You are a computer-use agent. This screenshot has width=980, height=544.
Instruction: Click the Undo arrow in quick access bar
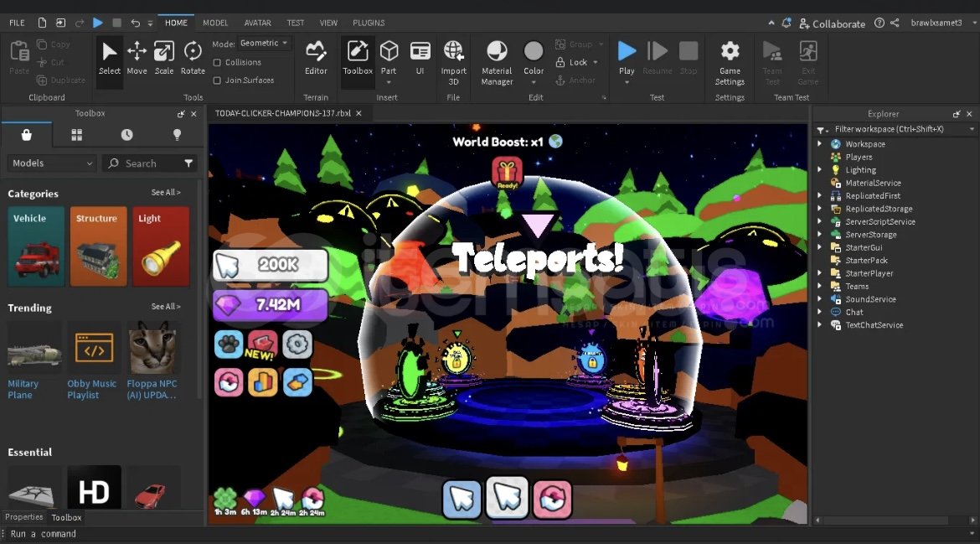tap(135, 23)
